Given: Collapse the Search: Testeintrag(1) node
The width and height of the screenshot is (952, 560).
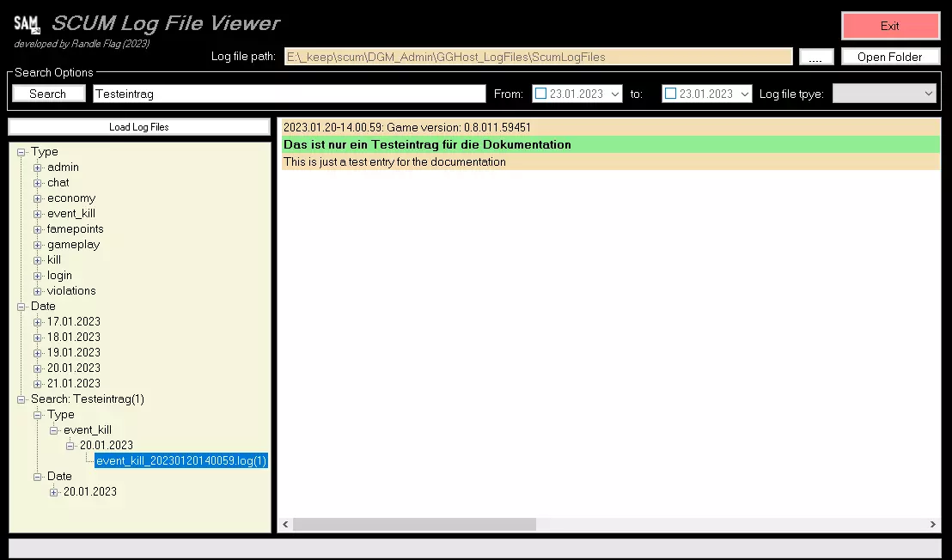Looking at the screenshot, I should pyautogui.click(x=21, y=399).
